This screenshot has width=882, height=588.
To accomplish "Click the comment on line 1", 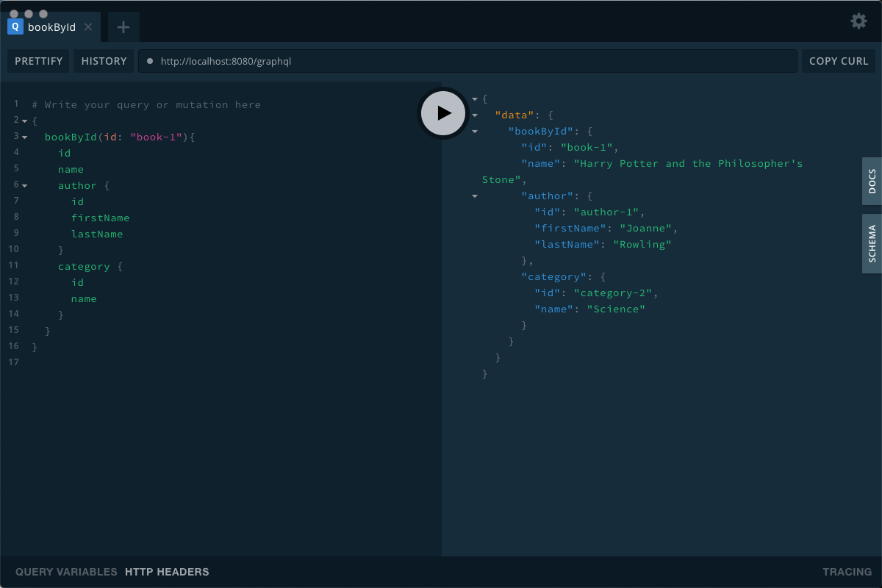I will (x=146, y=104).
